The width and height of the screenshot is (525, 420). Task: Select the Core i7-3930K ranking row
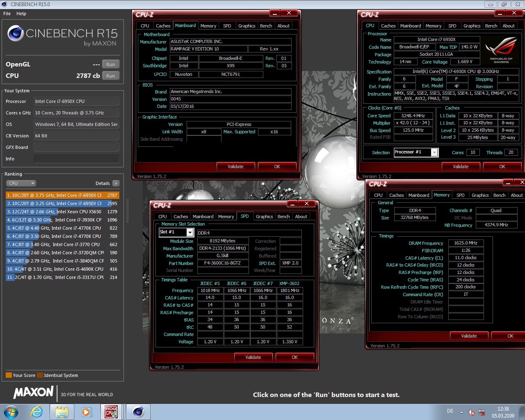[62, 220]
